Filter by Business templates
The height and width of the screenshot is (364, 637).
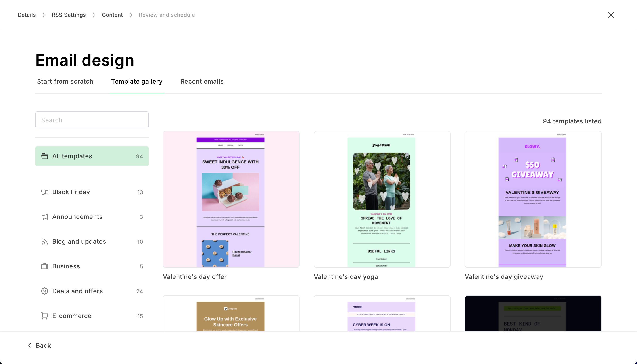tap(92, 266)
